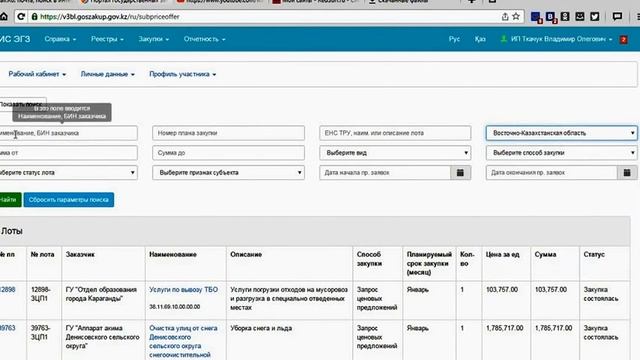Viewport: 640px width, 360px height.
Task: Switch language to Қаз
Action: point(480,39)
